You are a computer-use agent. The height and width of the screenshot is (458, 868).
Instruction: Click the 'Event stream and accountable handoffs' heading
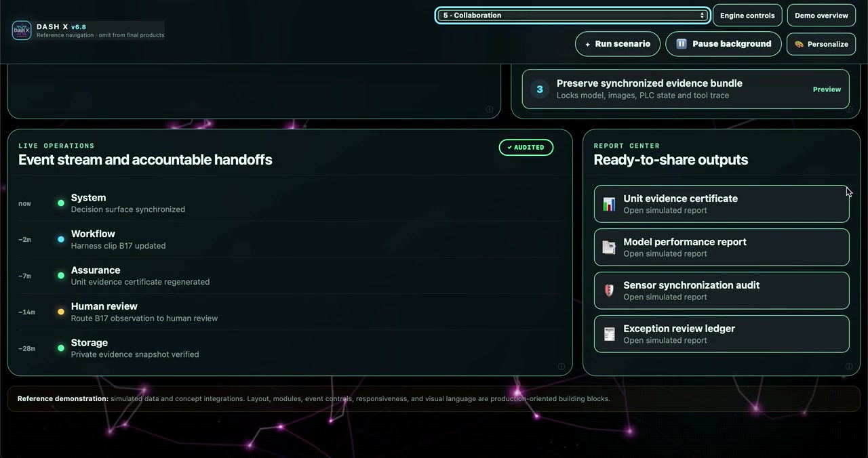pyautogui.click(x=145, y=160)
